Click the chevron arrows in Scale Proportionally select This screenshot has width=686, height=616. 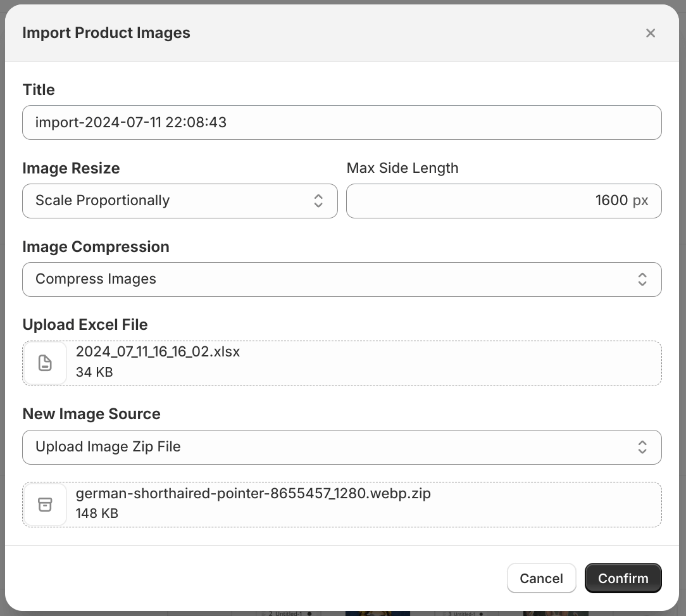pos(318,201)
